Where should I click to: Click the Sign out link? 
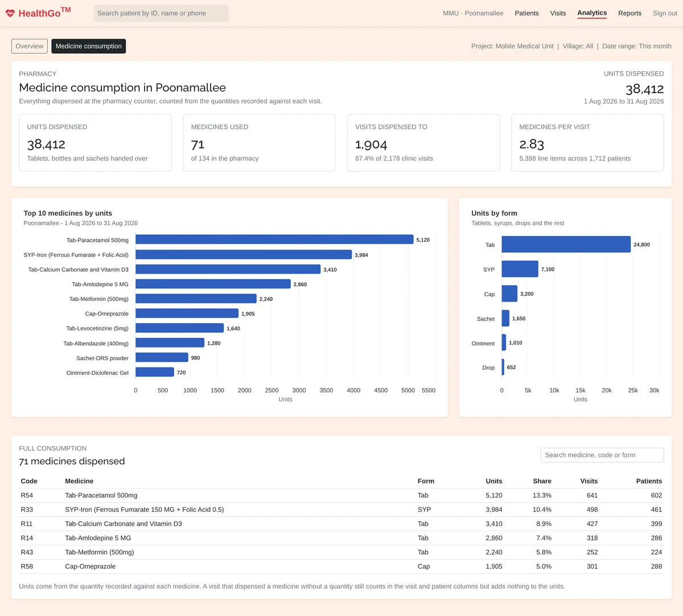point(665,13)
